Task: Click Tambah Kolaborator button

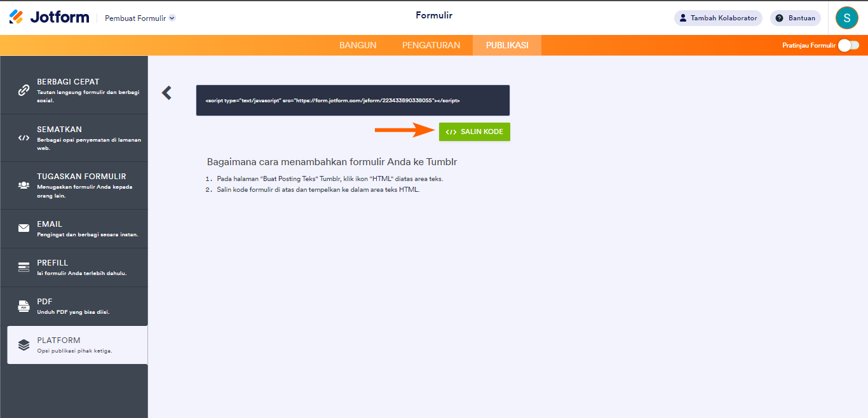Action: coord(718,18)
